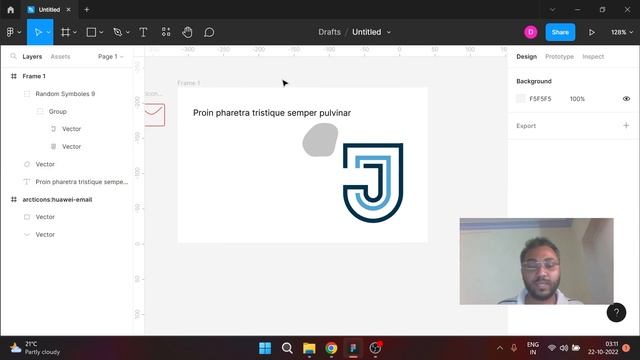Open Move tool options dropdown arrow

[x=48, y=32]
